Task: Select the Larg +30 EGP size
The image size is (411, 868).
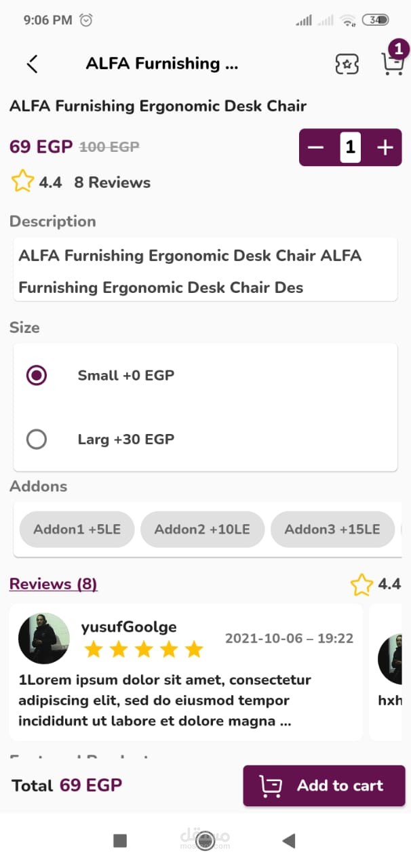Action: (x=36, y=439)
